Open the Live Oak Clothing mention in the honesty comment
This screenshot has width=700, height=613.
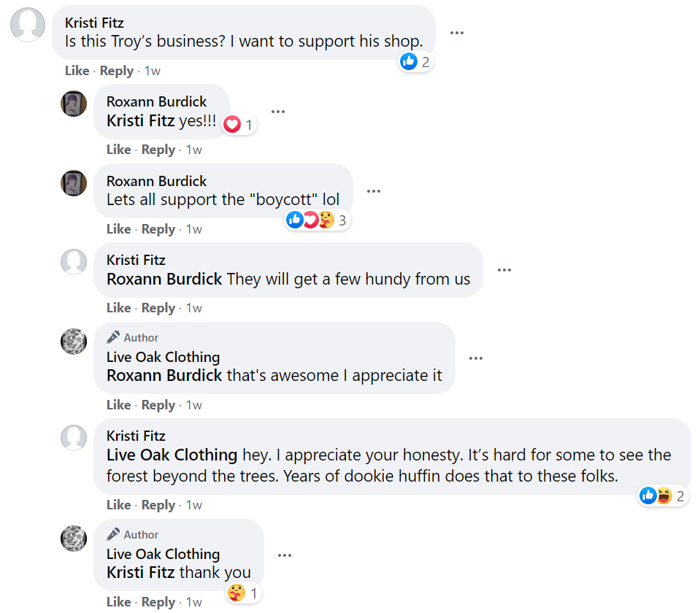point(172,455)
